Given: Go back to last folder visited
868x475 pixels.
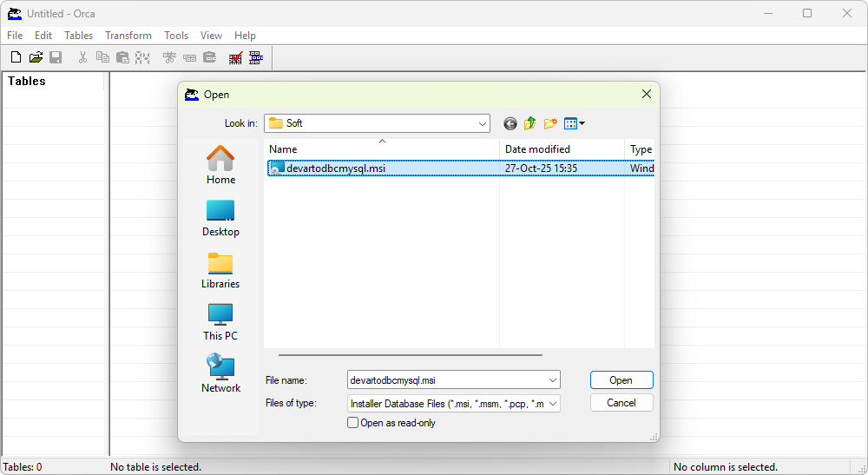Looking at the screenshot, I should (510, 123).
